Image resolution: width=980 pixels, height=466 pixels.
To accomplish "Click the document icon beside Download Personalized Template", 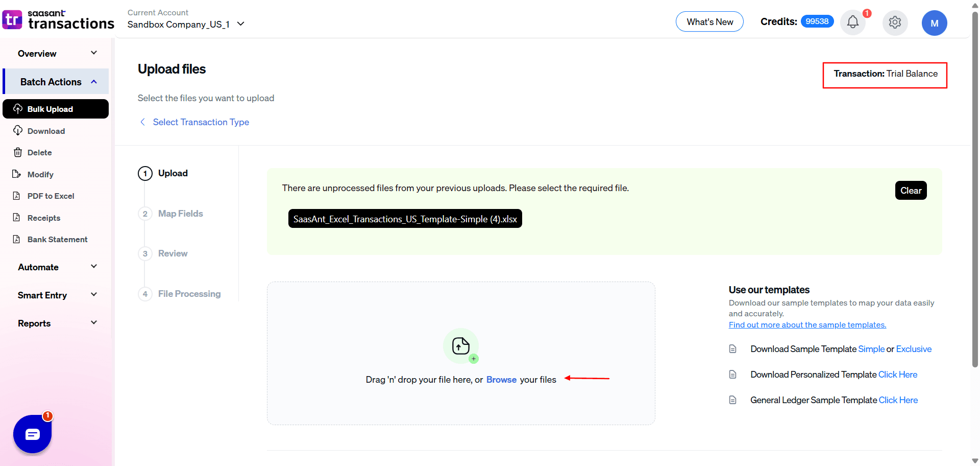I will (732, 375).
